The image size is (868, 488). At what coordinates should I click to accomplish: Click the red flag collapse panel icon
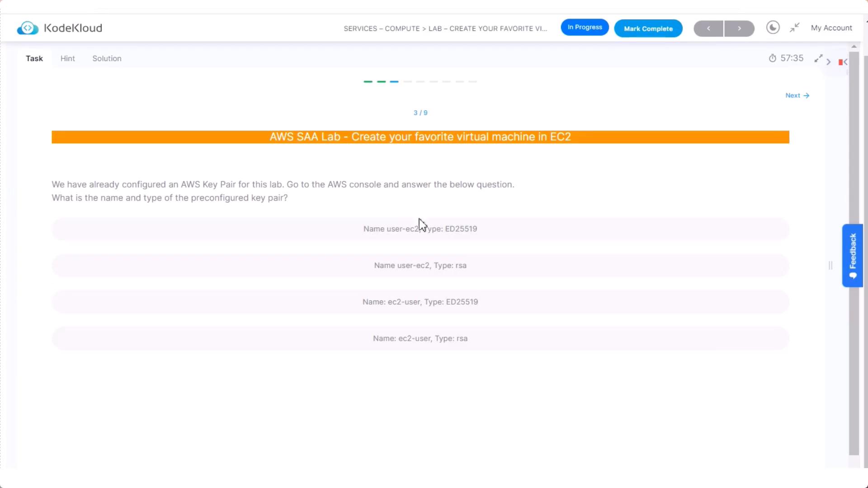843,62
